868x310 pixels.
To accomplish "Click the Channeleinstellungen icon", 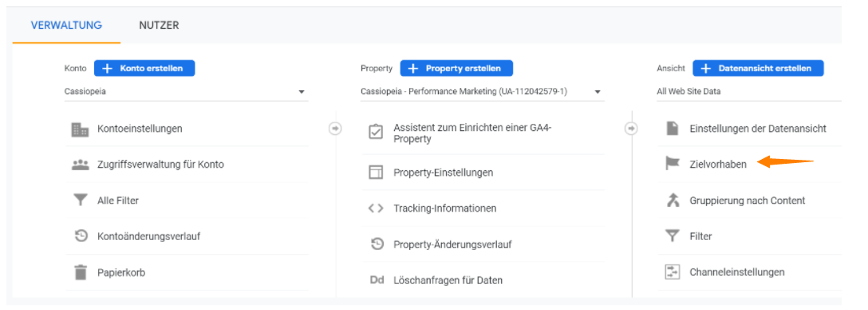I will 672,272.
